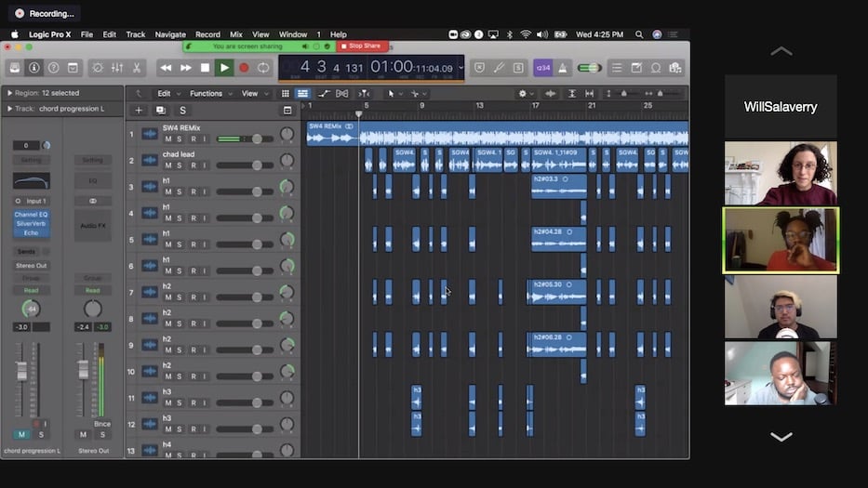Rewind the playhead
This screenshot has height=488, width=868.
pyautogui.click(x=166, y=68)
